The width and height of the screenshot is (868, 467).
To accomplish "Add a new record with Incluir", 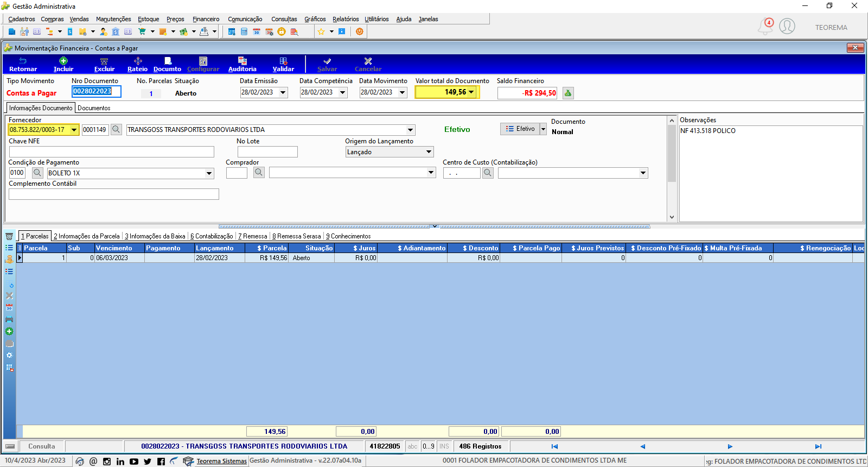I will click(63, 65).
